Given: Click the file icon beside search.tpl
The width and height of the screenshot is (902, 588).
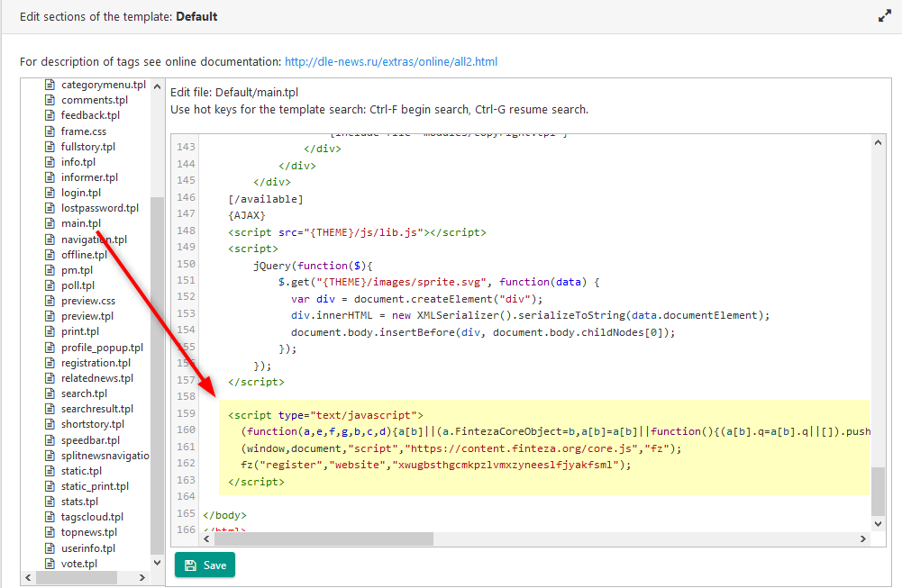Looking at the screenshot, I should click(x=50, y=394).
